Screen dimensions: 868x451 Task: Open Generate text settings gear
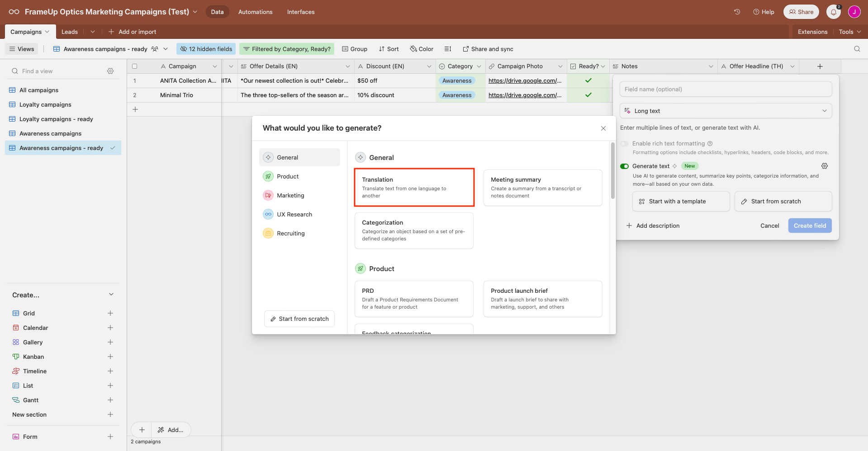pyautogui.click(x=824, y=166)
